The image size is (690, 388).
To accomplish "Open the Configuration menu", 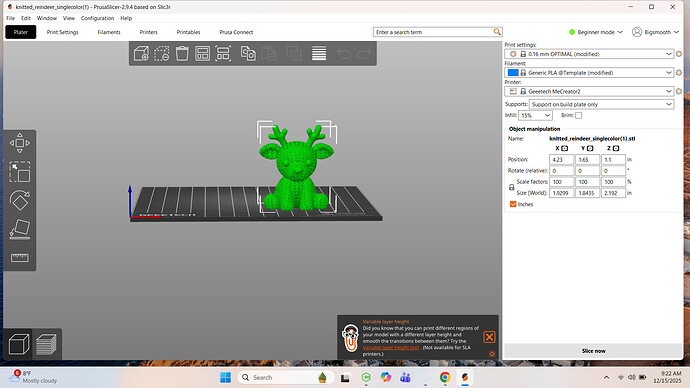I will 97,18.
